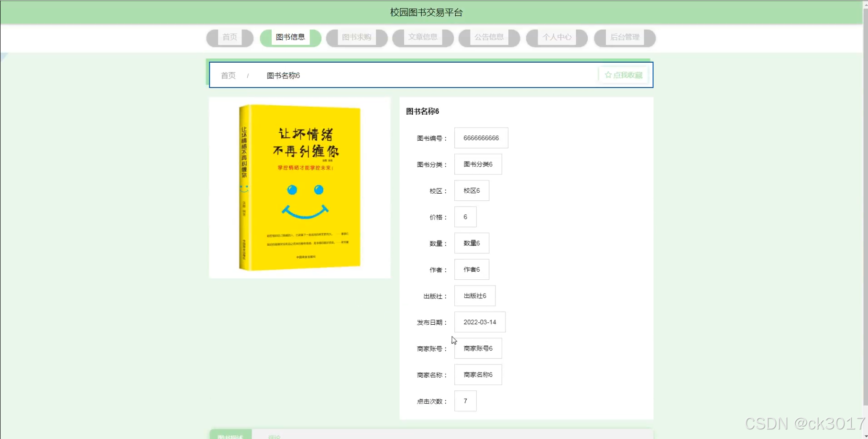Click the 价格 price field showing 6
Screen dimensions: 868x439
pos(465,217)
